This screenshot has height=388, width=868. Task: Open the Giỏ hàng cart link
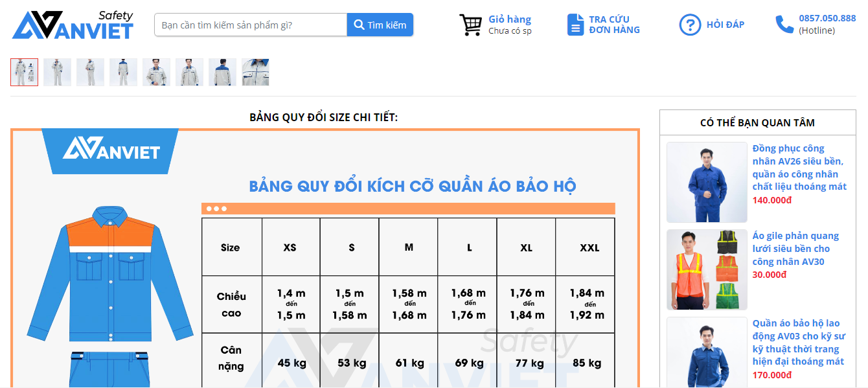coord(509,19)
